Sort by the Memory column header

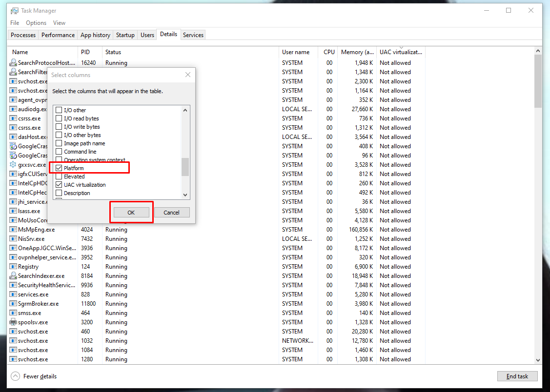click(357, 52)
